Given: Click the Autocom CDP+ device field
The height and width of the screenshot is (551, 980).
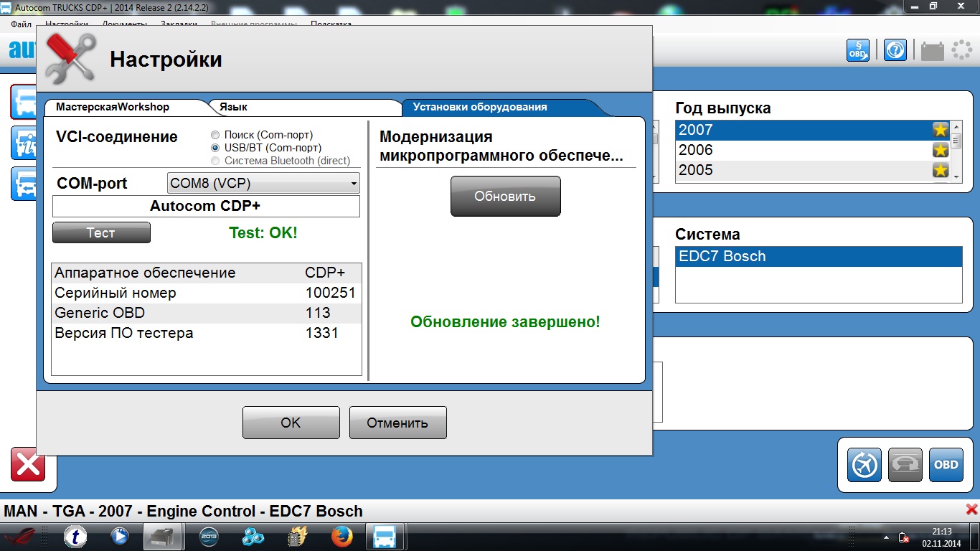Looking at the screenshot, I should (206, 206).
